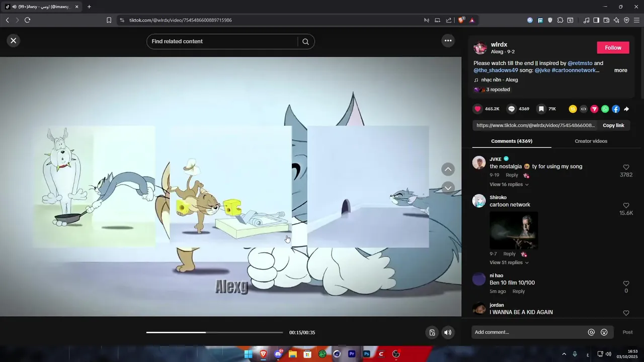The image size is (644, 362).
Task: Copy the video link
Action: click(x=613, y=125)
